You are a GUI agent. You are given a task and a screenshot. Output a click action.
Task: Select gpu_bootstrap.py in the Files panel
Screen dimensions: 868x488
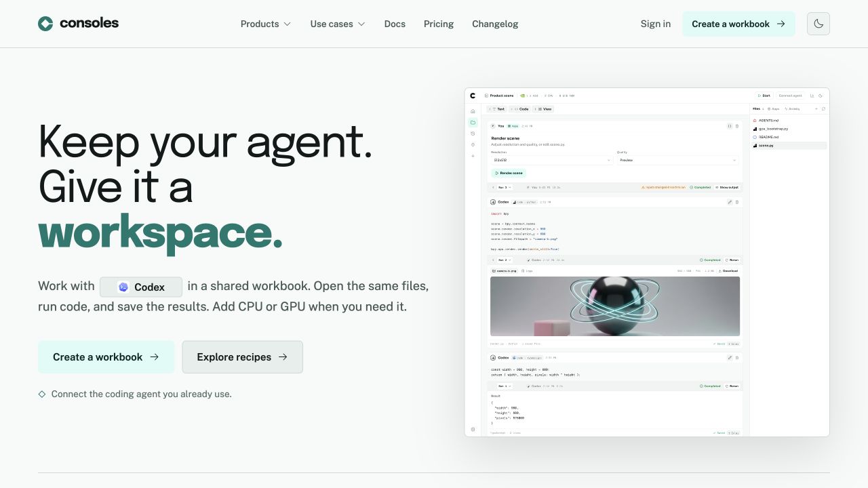[x=789, y=129]
